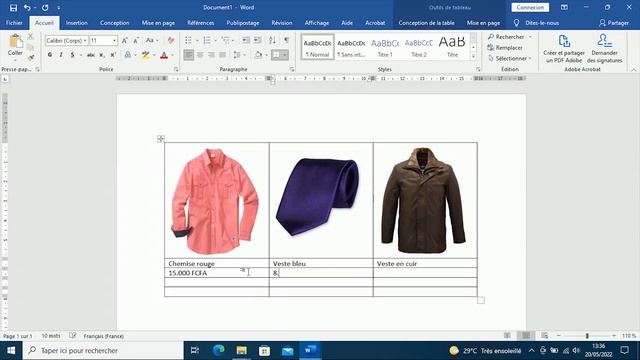
Task: Center the paragraph text
Action: point(200,55)
